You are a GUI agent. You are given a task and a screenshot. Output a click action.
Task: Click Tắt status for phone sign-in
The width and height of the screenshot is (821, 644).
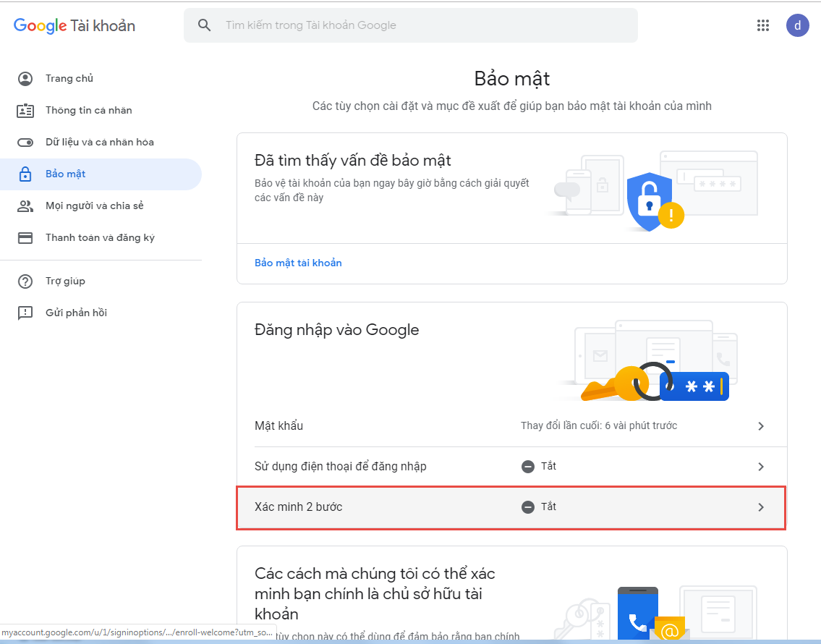tap(540, 467)
